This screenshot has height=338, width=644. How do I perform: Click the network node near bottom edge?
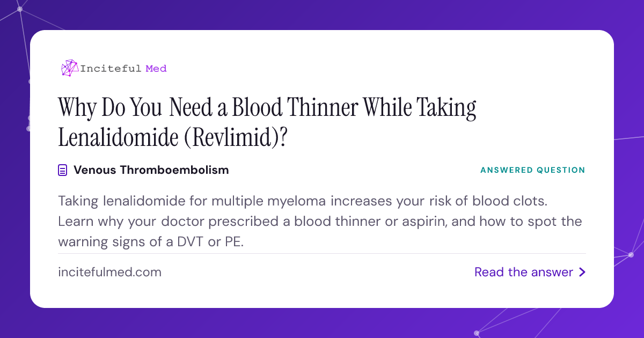[x=477, y=333]
